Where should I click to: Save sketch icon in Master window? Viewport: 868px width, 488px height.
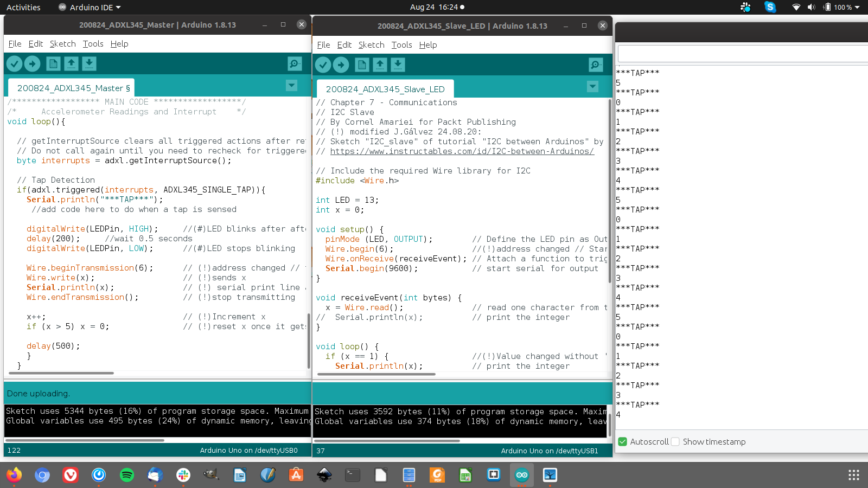click(x=89, y=64)
